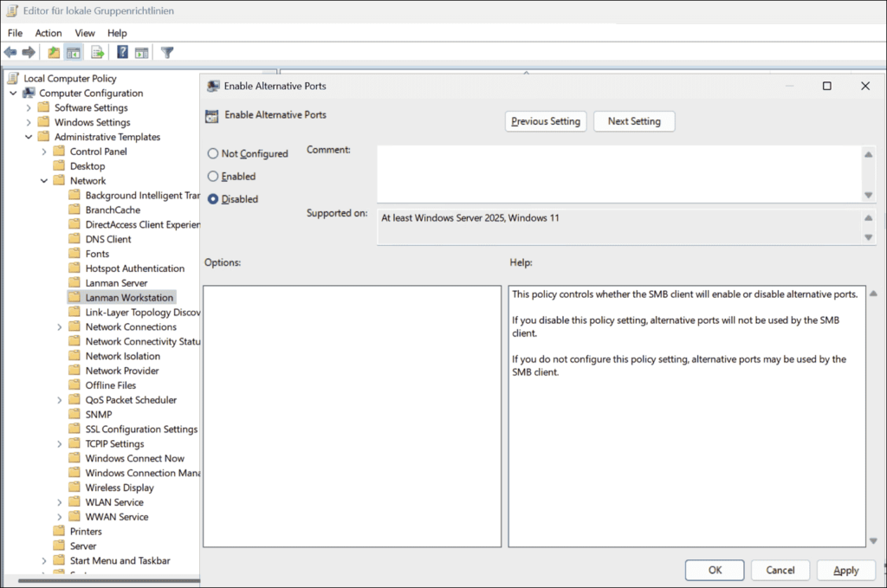Click the BranchCache folder icon

(x=74, y=210)
